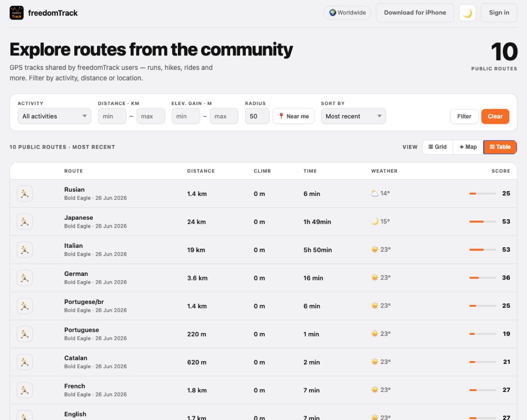The image size is (527, 420).
Task: Click the score value 19
Action: pos(506,334)
